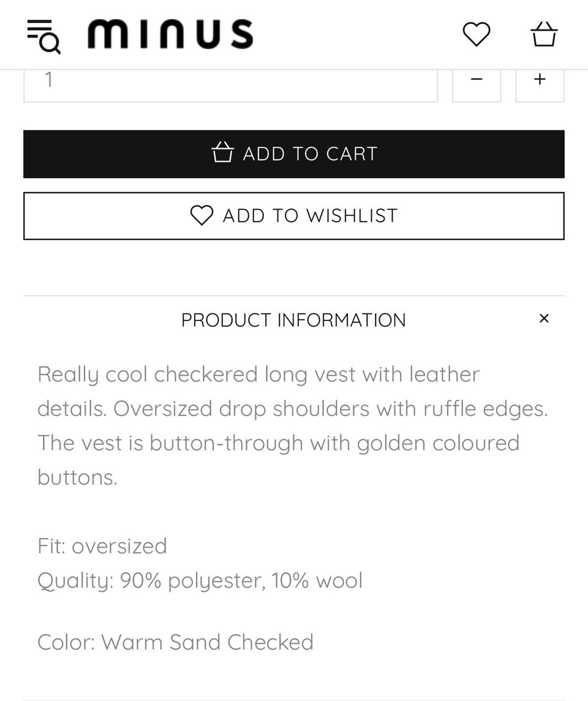The image size is (588, 701).
Task: Select the 'Quality: 90% polyester, 10% wool' line
Action: 200,581
